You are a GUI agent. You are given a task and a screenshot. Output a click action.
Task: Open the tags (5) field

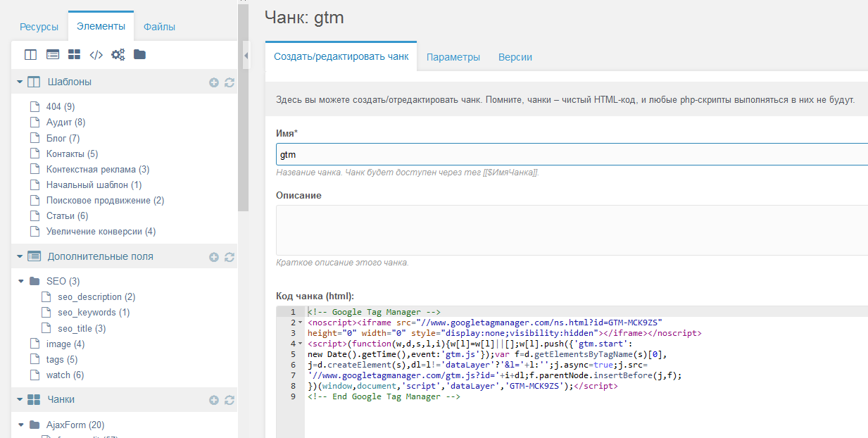point(62,359)
